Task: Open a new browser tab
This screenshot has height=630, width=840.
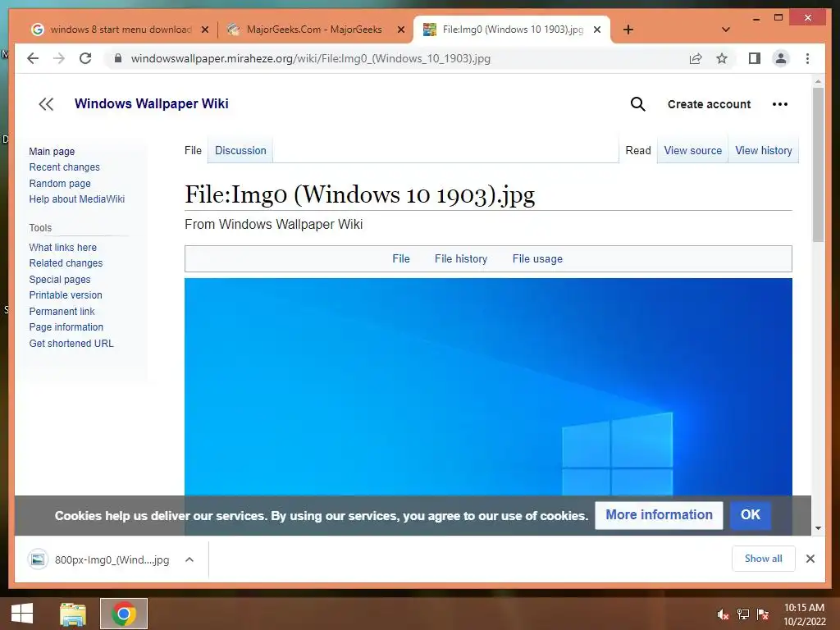Action: [628, 30]
